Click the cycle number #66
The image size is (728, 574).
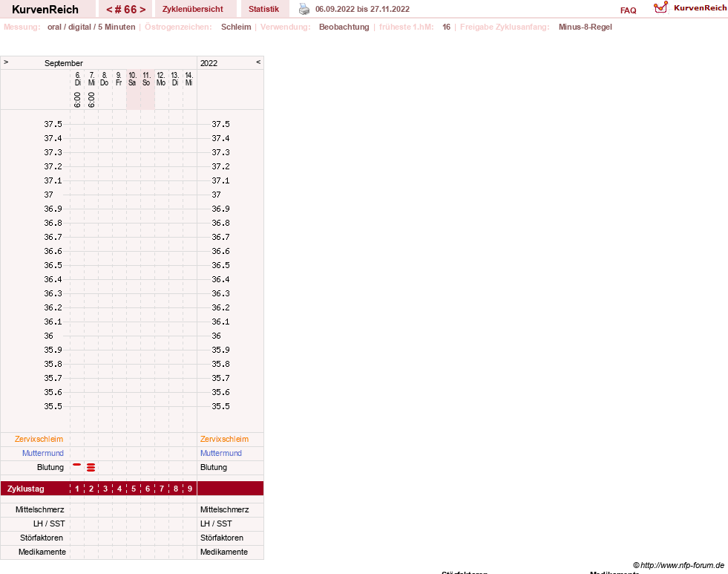coord(126,10)
